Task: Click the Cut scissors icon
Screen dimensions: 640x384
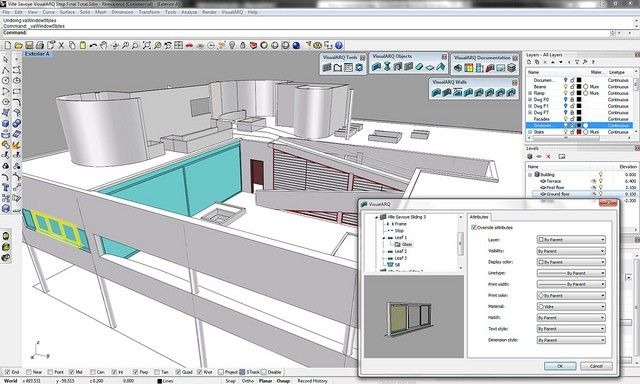Action: click(x=61, y=45)
